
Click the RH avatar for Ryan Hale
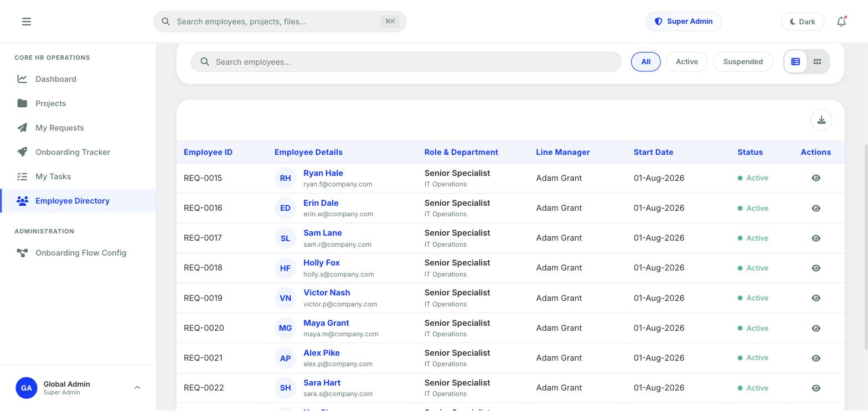(285, 178)
